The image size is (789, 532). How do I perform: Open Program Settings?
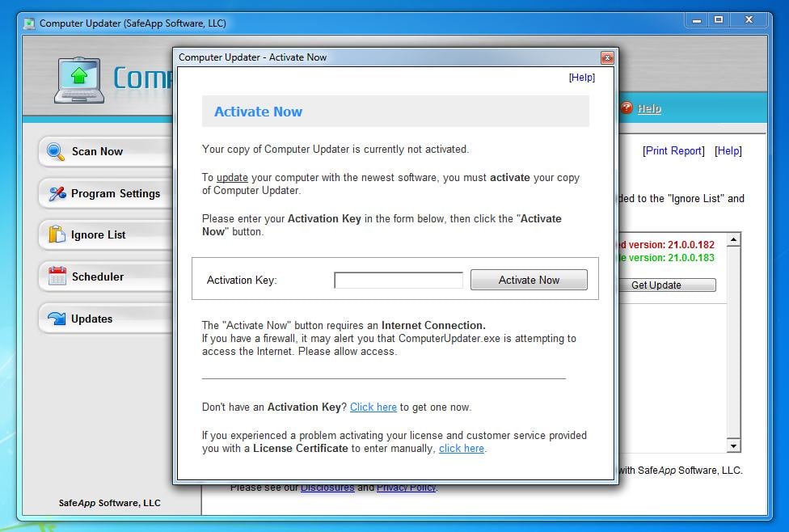click(106, 193)
